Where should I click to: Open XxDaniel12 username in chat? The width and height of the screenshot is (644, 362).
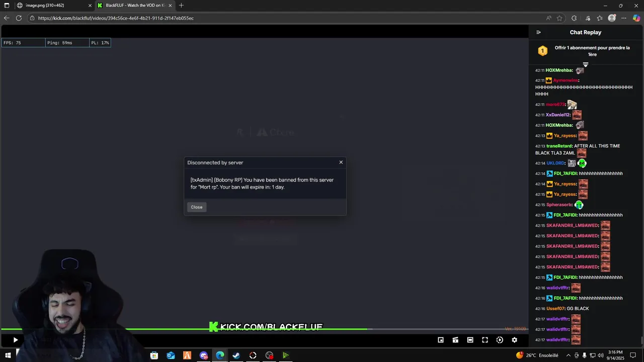[x=558, y=115]
